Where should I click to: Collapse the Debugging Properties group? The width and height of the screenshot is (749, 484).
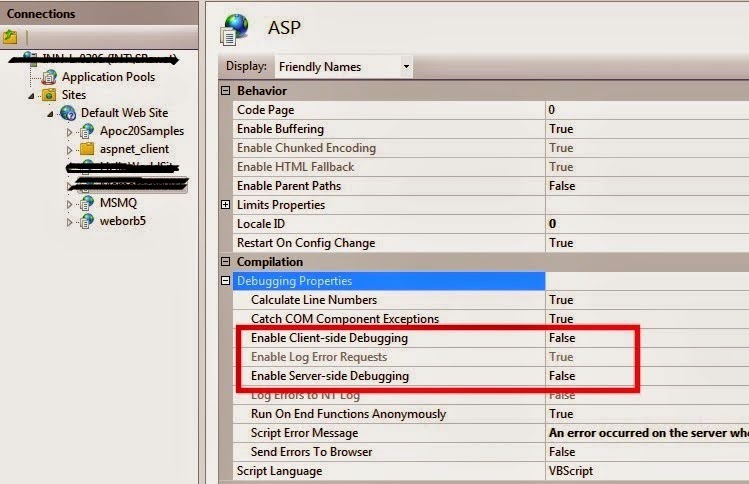[225, 280]
